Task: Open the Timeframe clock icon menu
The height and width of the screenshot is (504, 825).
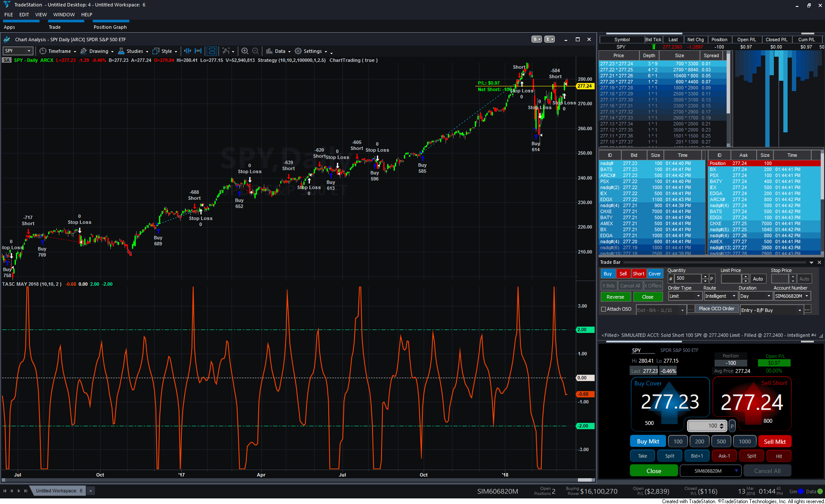Action: 43,51
